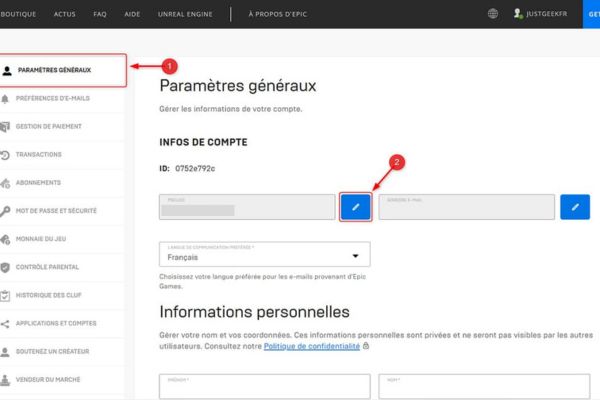Open Actus in top navigation

(x=65, y=14)
